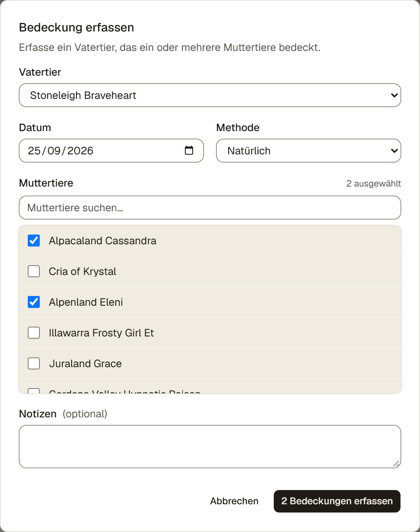Uncheck the Alpacaland Cassandra checkbox
420x532 pixels.
[34, 241]
